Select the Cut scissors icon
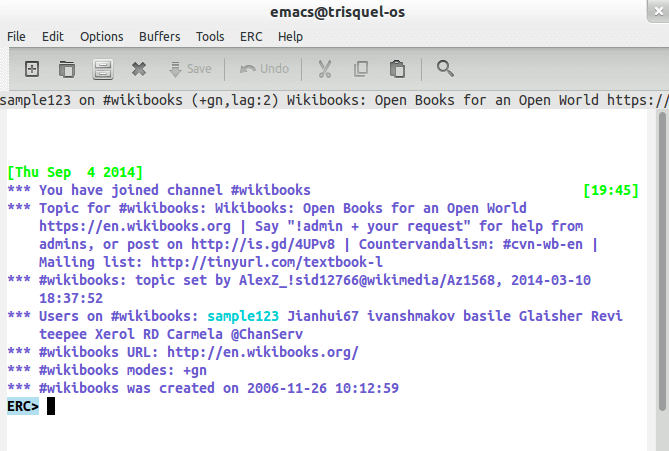 (325, 69)
